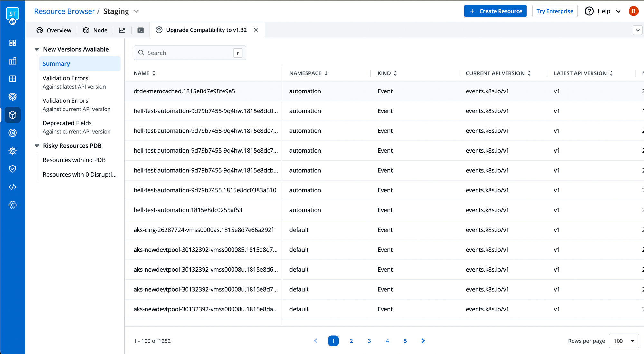Open Validation Errors against latest API version
The width and height of the screenshot is (644, 354).
click(x=80, y=82)
